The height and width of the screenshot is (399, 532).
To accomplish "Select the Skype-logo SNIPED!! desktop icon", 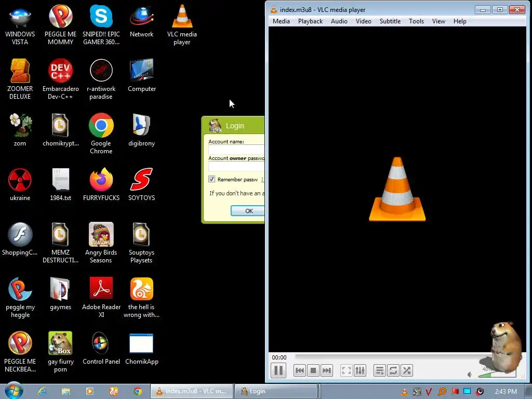I will click(x=101, y=25).
